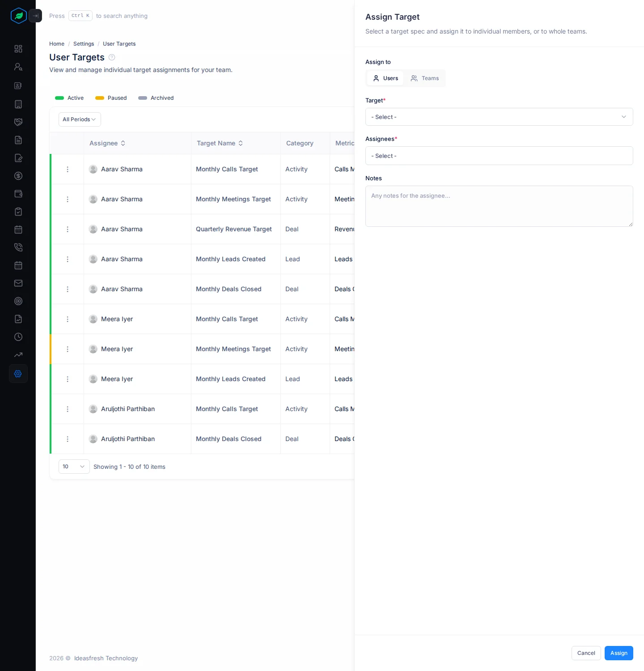The image size is (644, 671).
Task: Click the green leaf app logo
Action: coord(18,16)
